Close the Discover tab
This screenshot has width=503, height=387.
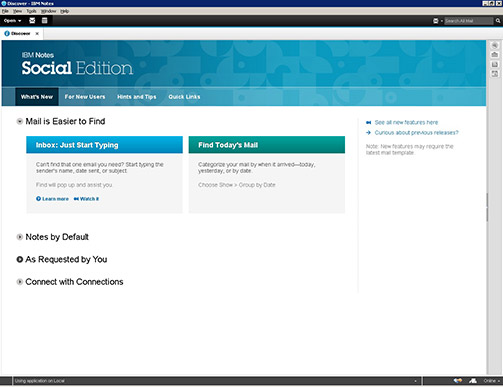coord(37,34)
